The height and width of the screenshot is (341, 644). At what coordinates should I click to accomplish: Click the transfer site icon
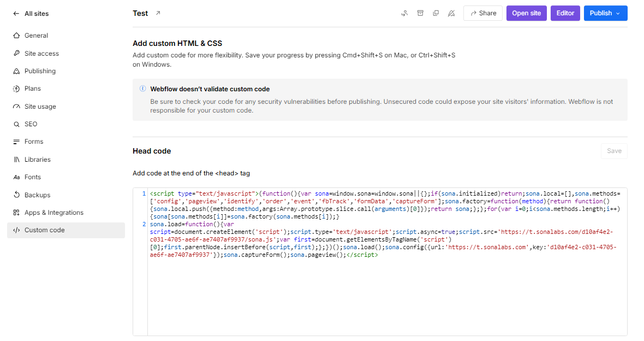coord(404,13)
